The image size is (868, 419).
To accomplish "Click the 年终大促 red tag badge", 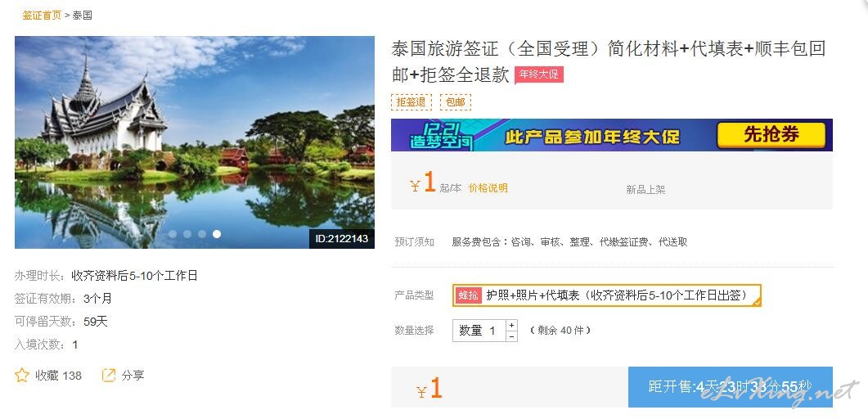I will (539, 74).
